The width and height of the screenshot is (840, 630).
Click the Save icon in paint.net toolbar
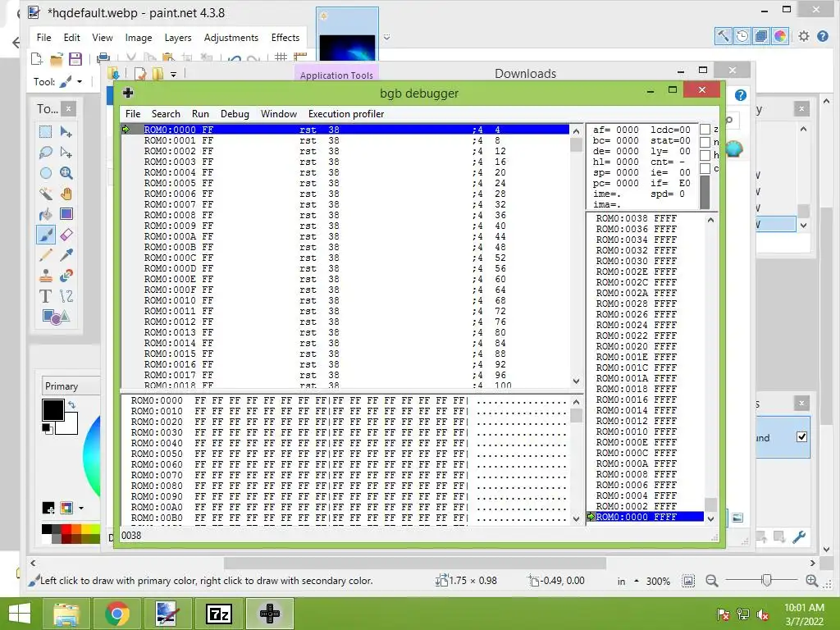pyautogui.click(x=75, y=58)
